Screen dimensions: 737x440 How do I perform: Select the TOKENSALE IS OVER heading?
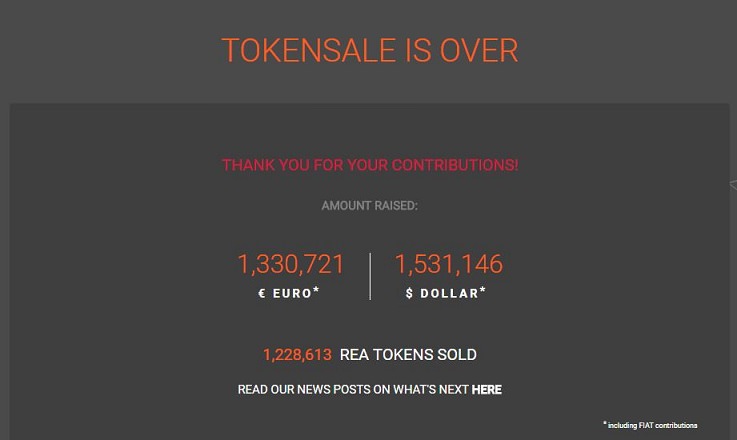click(370, 50)
